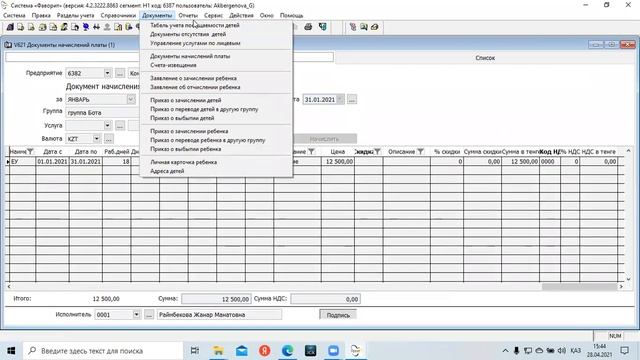Expand the Услуга dropdown
Image resolution: width=640 pixels, height=360 pixels.
107,125
